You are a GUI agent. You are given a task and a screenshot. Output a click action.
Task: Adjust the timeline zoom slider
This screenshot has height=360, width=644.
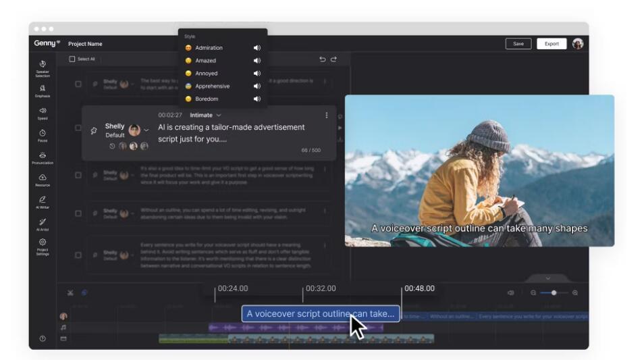(x=554, y=292)
